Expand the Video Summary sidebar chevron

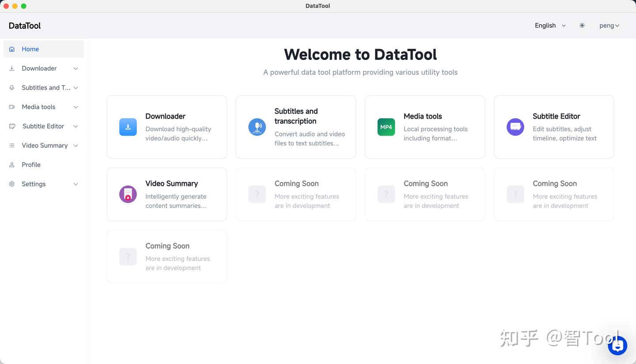click(x=76, y=145)
